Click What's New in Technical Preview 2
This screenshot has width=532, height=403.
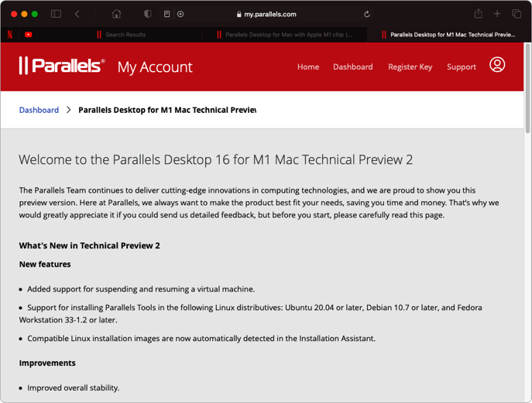point(89,245)
